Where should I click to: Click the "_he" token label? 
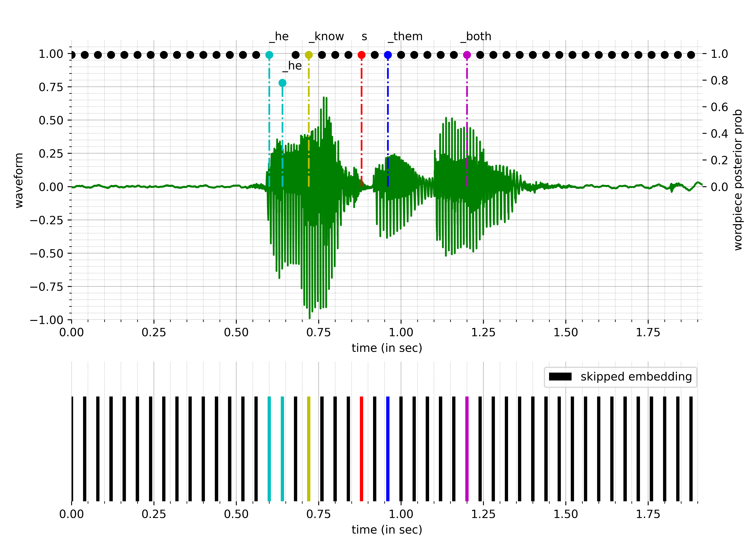tap(292, 66)
